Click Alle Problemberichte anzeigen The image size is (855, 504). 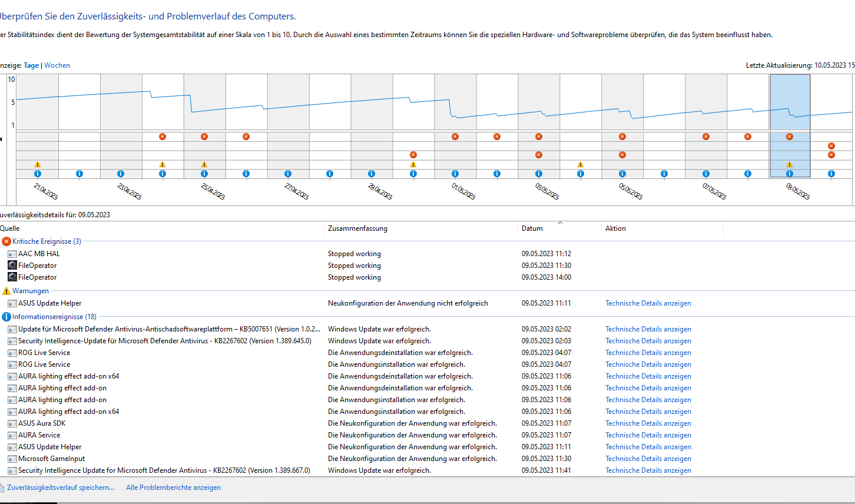(173, 488)
